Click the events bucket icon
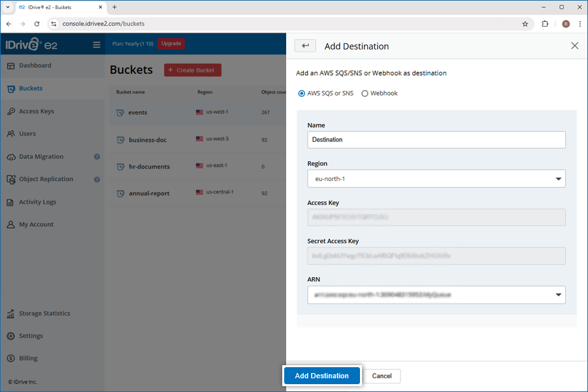 coord(120,112)
